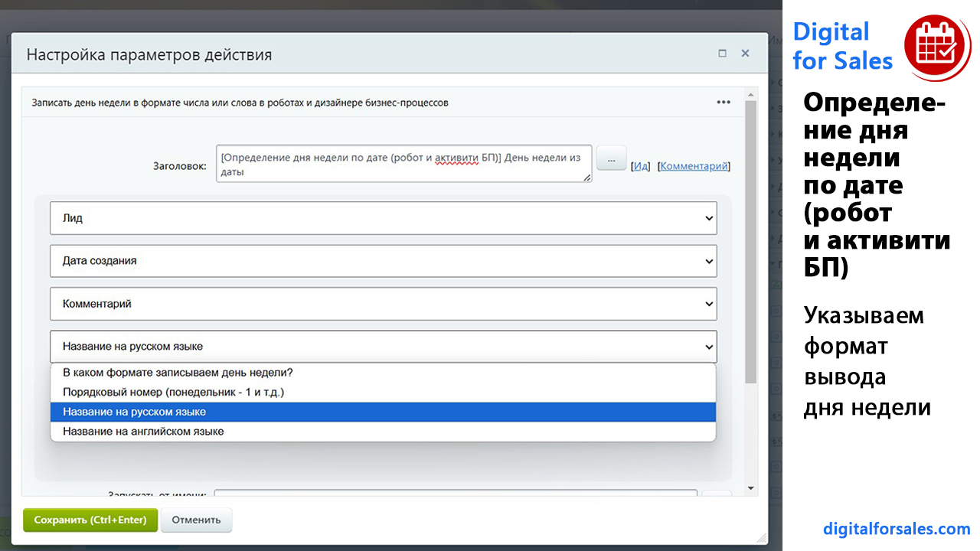Open the Комментарий link near title

point(694,166)
